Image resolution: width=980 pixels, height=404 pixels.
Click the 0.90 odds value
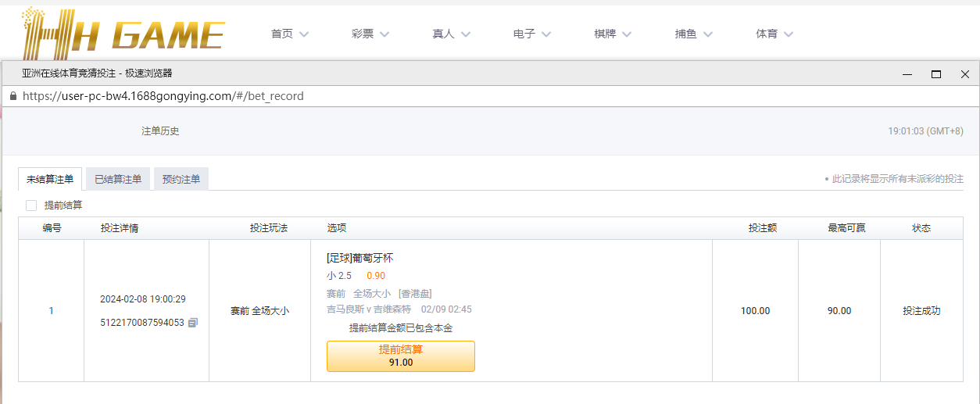click(x=376, y=276)
